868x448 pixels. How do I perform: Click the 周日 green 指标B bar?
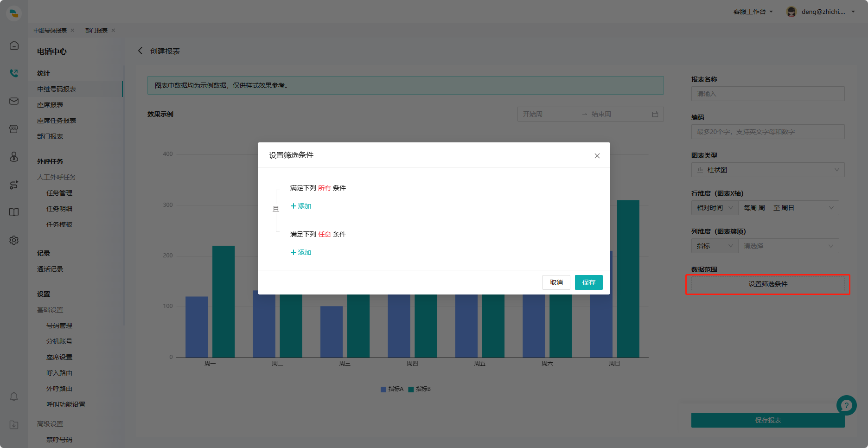(628, 279)
